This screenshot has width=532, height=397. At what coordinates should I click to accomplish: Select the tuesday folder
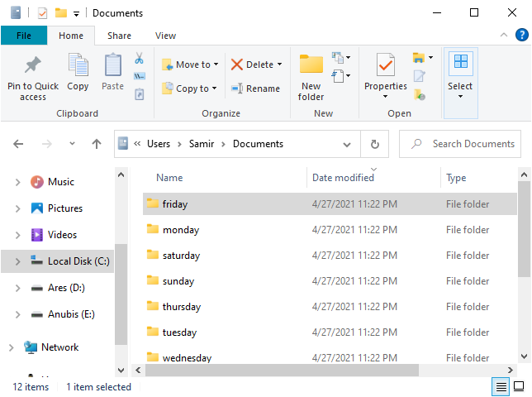(x=329, y=332)
